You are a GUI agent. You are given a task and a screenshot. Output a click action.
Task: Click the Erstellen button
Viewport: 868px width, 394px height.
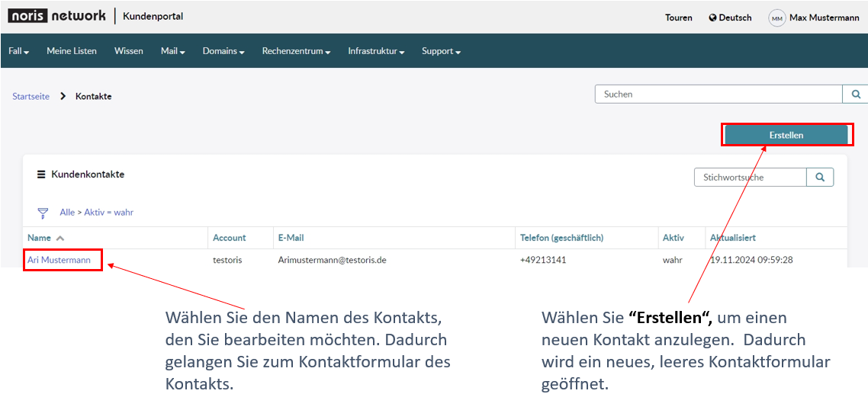coord(786,135)
